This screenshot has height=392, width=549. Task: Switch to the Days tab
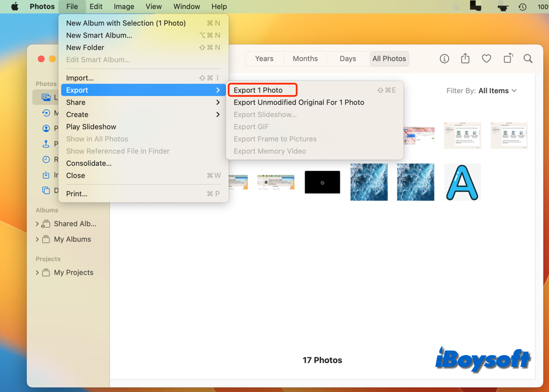(347, 58)
